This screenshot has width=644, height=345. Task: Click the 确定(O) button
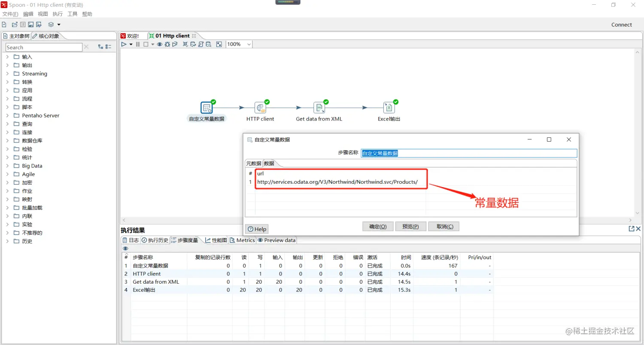point(378,227)
